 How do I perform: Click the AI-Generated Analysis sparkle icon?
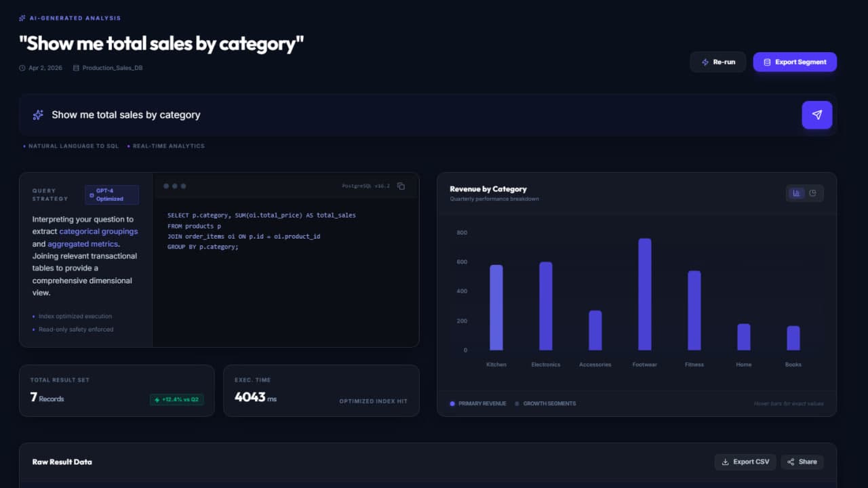pos(22,18)
